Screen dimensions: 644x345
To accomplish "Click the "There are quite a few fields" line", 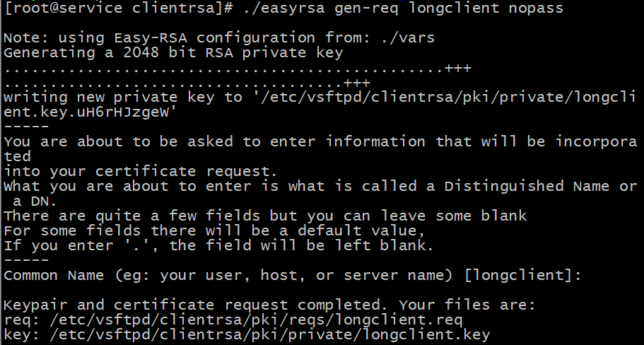I will pyautogui.click(x=265, y=216).
